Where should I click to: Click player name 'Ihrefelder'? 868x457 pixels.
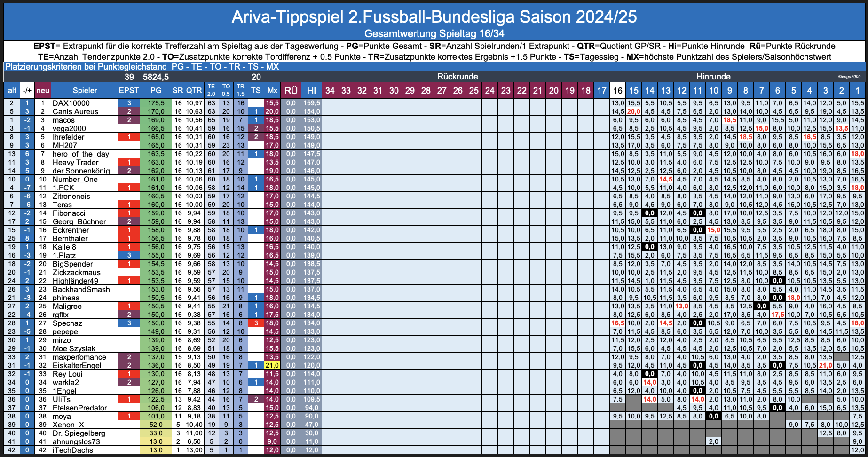pyautogui.click(x=69, y=137)
